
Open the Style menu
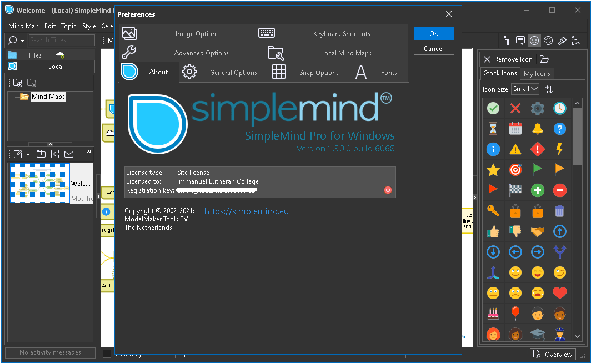click(x=89, y=26)
